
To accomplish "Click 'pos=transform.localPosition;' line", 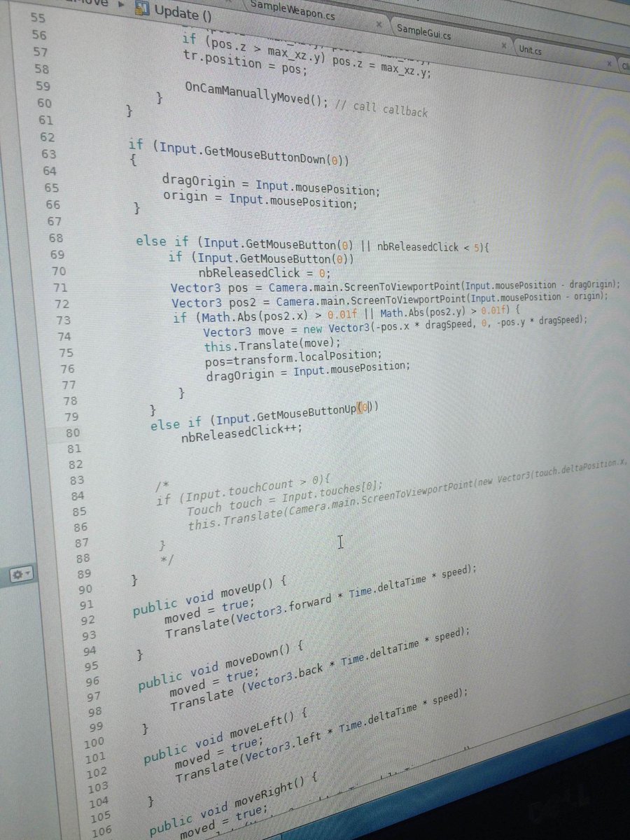I will point(293,359).
